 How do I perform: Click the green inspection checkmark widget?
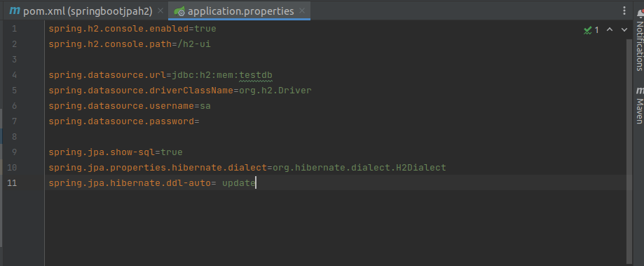point(591,30)
